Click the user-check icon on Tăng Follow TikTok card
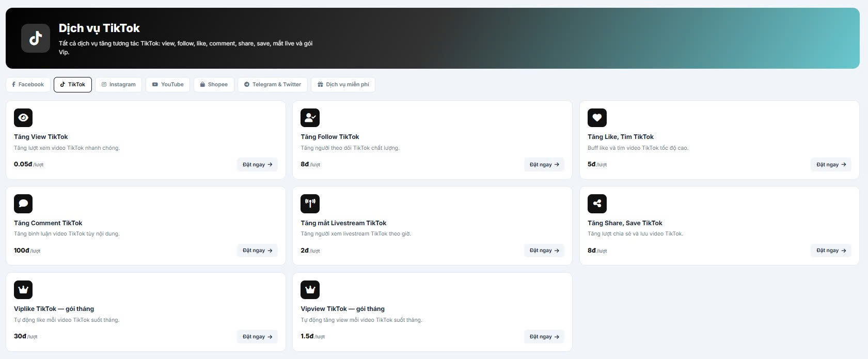The image size is (868, 359). coord(310,118)
